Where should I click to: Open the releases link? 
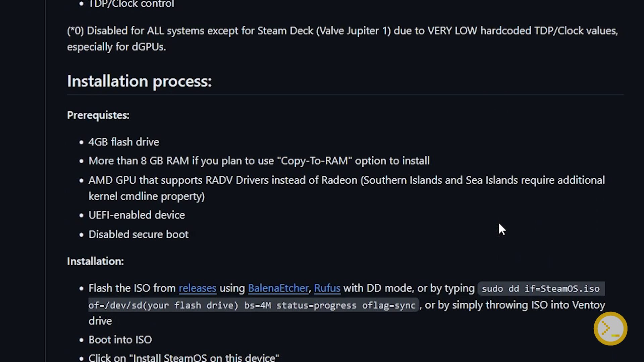197,288
